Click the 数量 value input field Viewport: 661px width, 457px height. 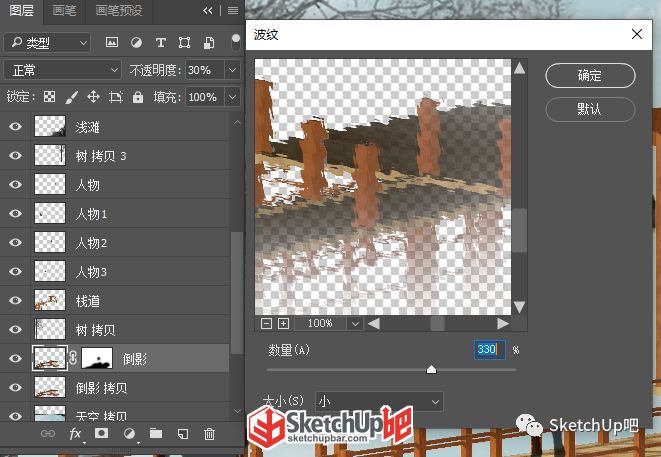point(490,349)
